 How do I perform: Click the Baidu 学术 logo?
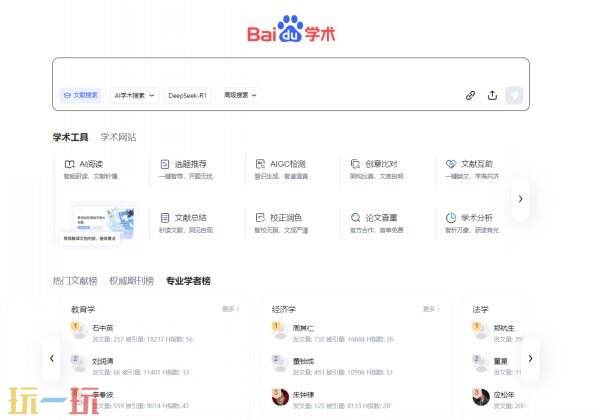[291, 30]
